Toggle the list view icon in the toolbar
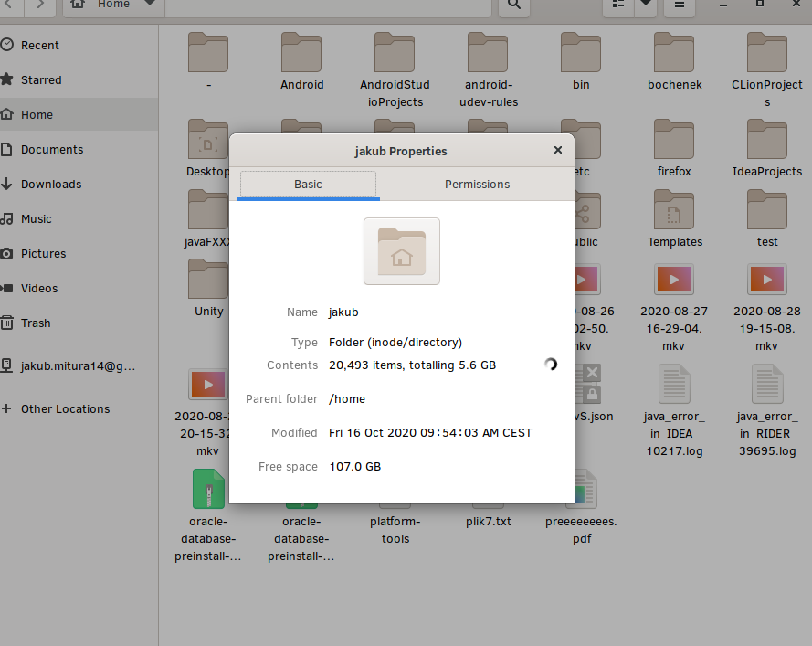Viewport: 812px width, 646px height. click(618, 5)
